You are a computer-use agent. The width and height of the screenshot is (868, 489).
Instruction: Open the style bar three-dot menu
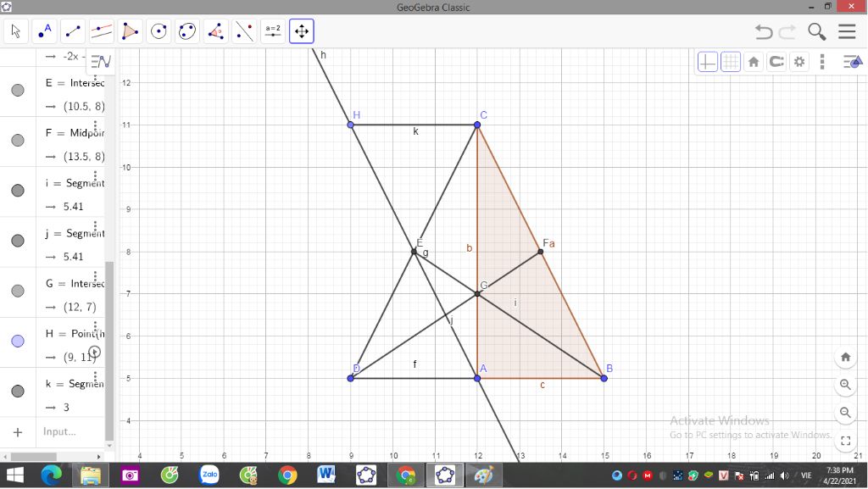pyautogui.click(x=822, y=61)
